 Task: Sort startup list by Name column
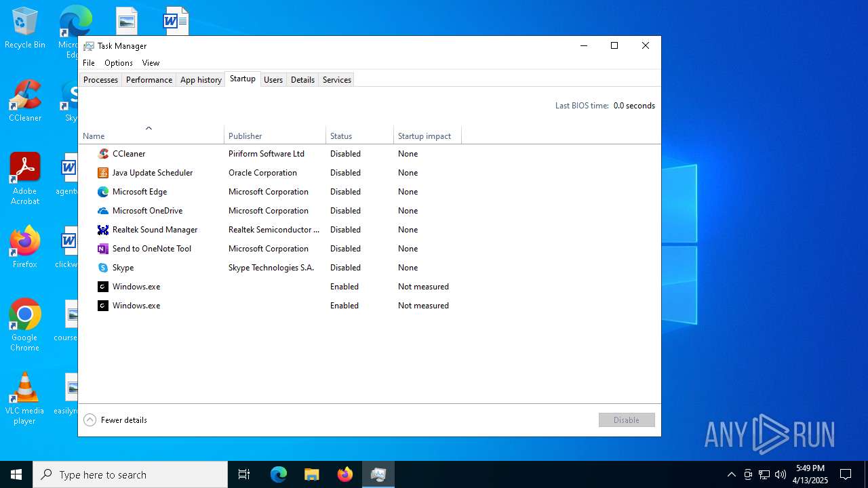(151, 136)
